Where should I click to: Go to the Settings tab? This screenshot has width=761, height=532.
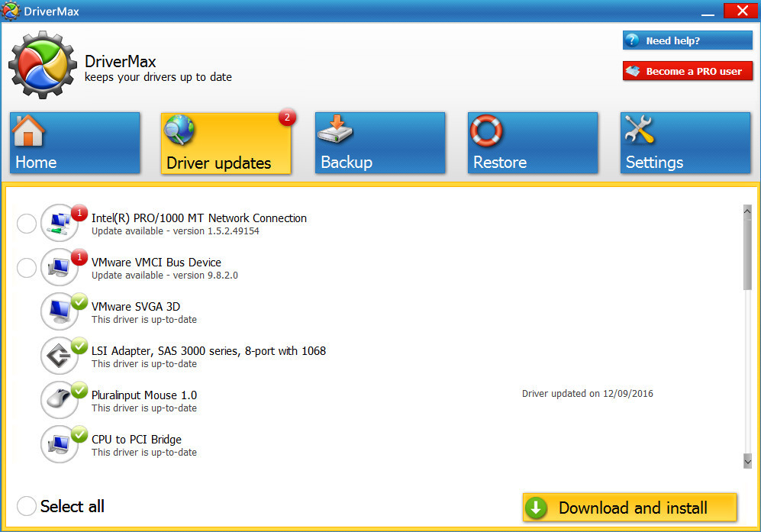coord(685,143)
